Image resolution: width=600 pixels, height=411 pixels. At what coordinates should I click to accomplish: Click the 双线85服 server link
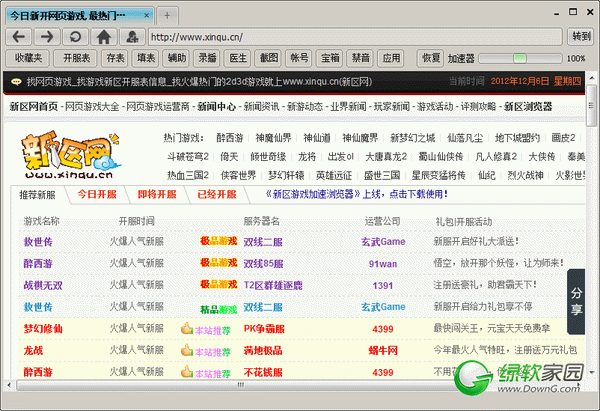click(263, 264)
